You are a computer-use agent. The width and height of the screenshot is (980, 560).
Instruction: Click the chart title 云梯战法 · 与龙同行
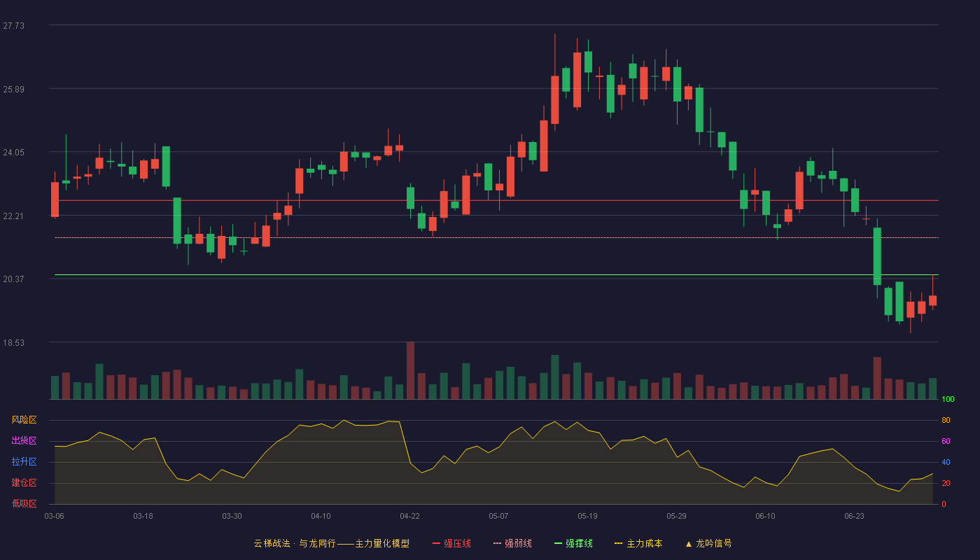(295, 543)
